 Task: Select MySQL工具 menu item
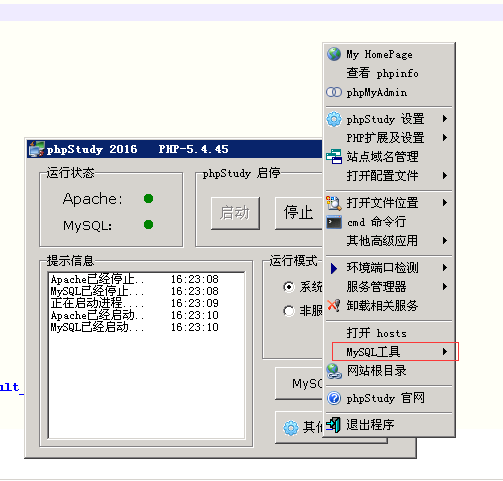click(x=389, y=352)
